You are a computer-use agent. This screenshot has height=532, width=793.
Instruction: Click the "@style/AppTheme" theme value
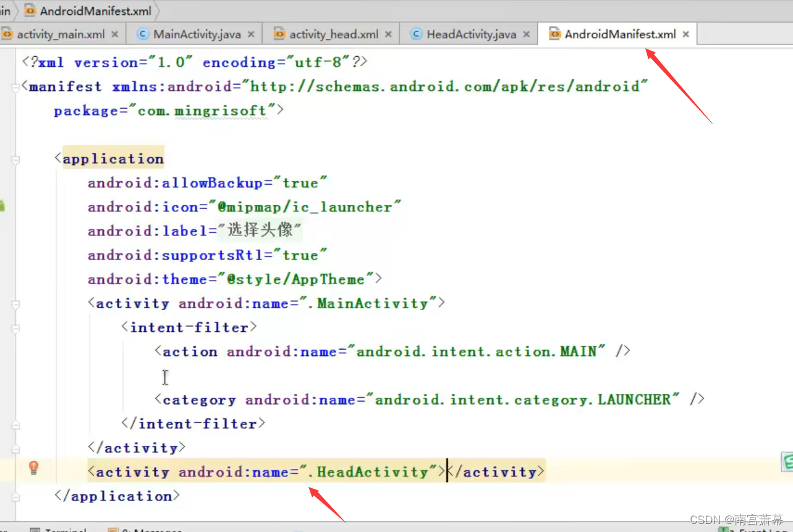(x=296, y=280)
